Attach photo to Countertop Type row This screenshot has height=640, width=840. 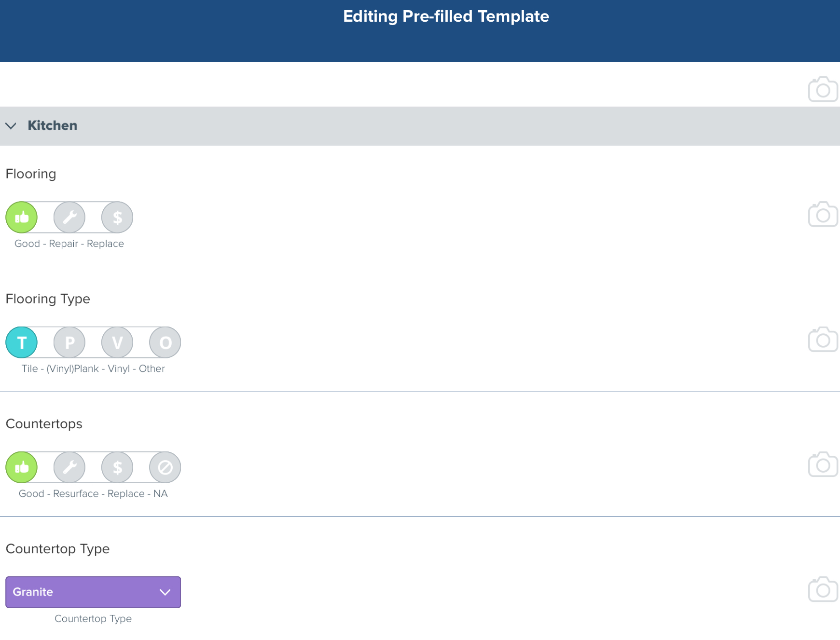(823, 589)
